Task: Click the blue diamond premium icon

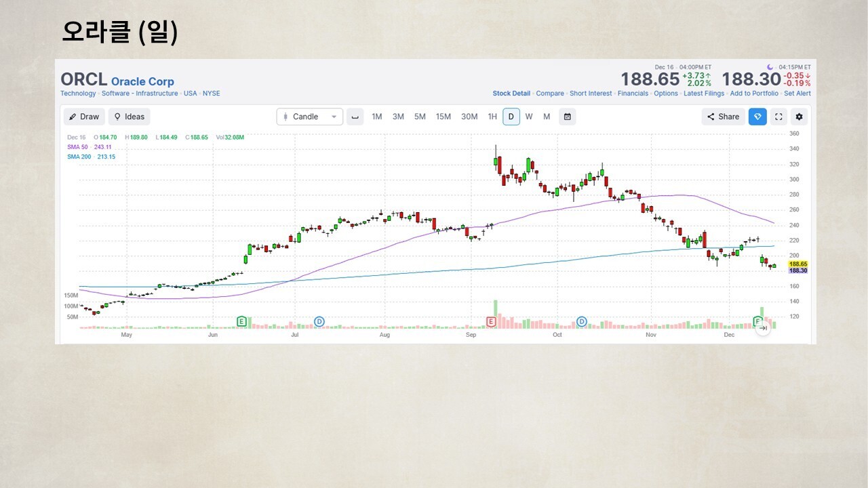Action: click(757, 117)
